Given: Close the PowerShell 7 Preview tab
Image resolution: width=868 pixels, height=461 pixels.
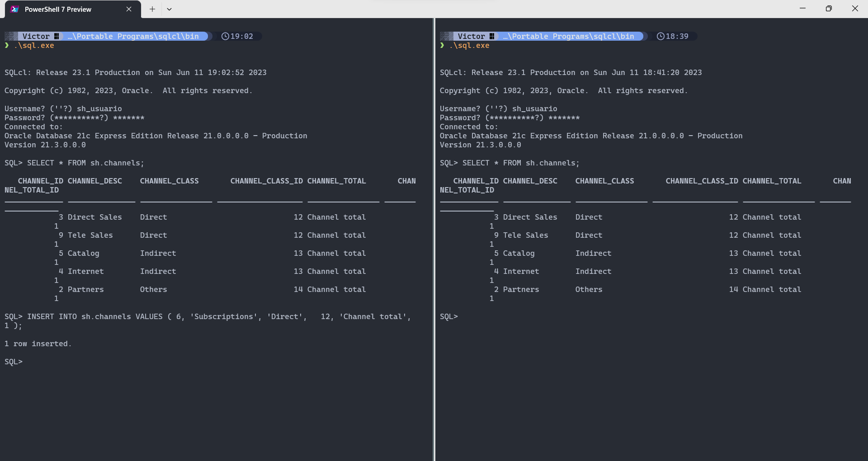Looking at the screenshot, I should (129, 9).
